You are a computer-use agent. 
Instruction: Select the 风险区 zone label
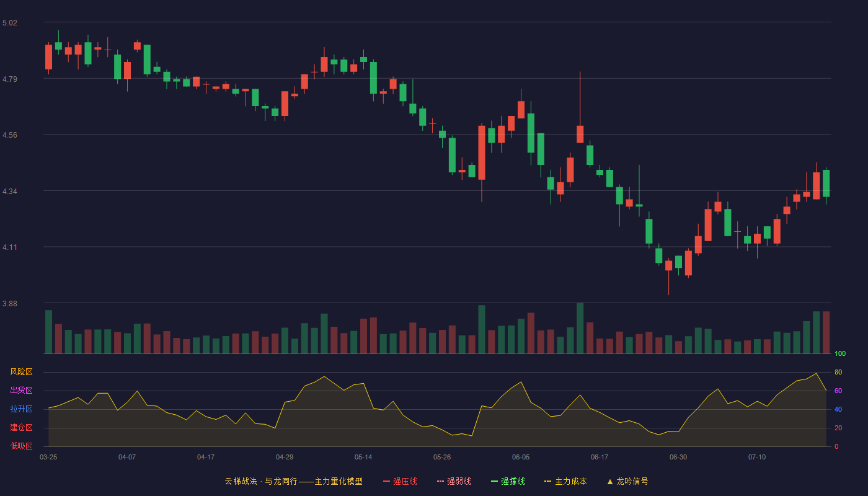pos(21,372)
